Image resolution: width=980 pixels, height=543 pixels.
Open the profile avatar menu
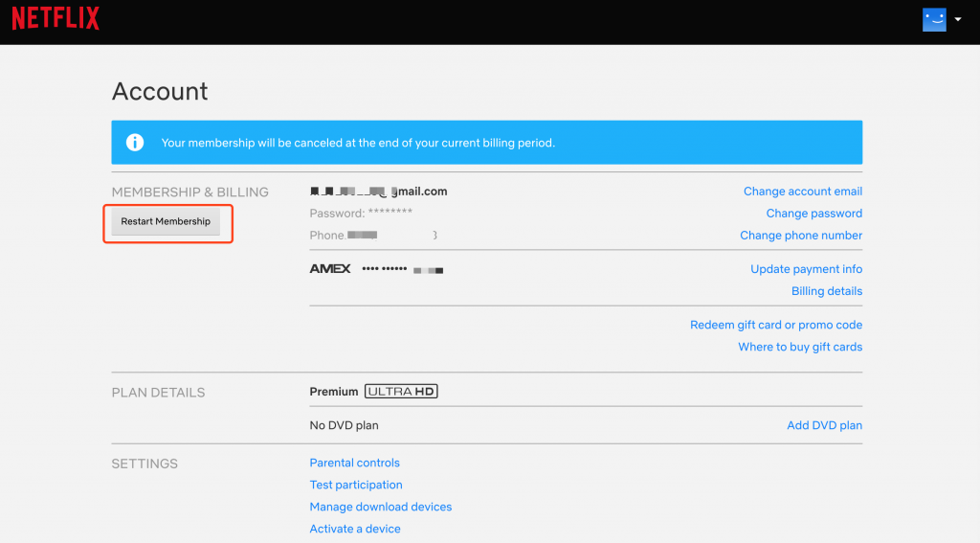[x=934, y=19]
